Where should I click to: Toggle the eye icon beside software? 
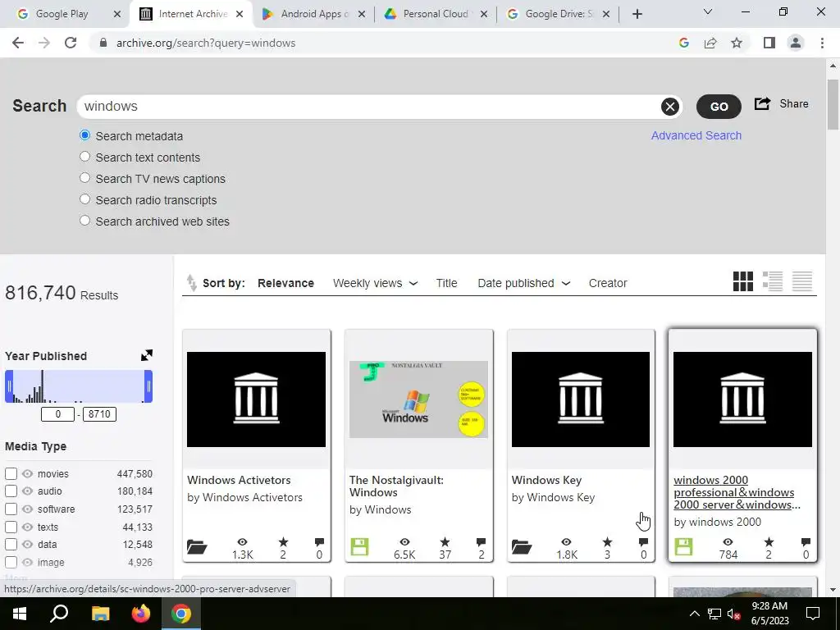pos(27,509)
